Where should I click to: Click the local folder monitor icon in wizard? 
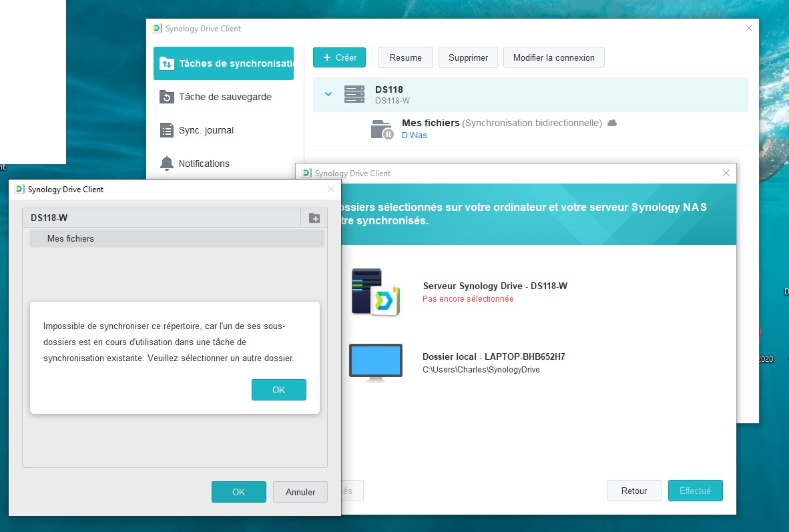(376, 362)
